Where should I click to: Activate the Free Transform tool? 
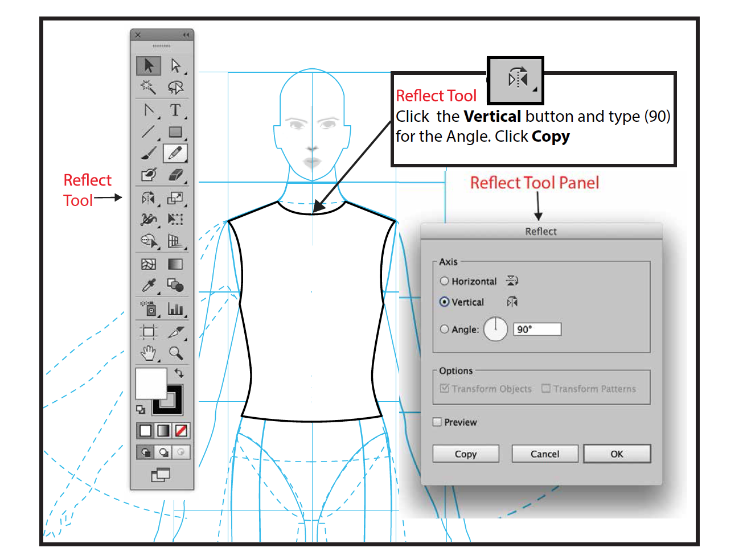tap(175, 220)
